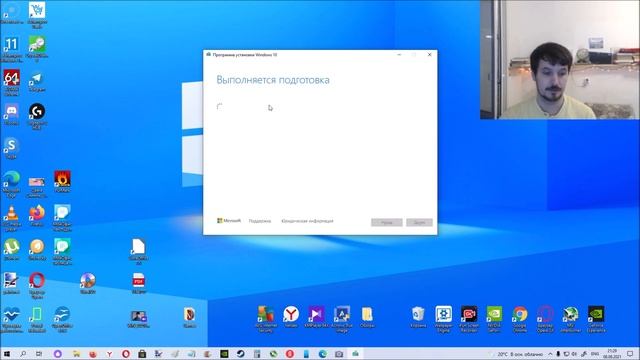Viewport: 640px width, 360px height.
Task: Click the Назад button in setup
Action: 387,222
